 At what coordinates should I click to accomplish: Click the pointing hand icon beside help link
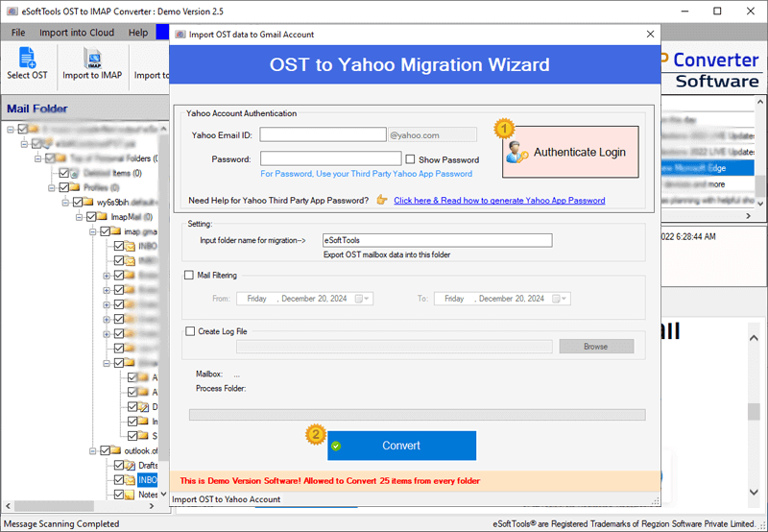click(x=382, y=200)
